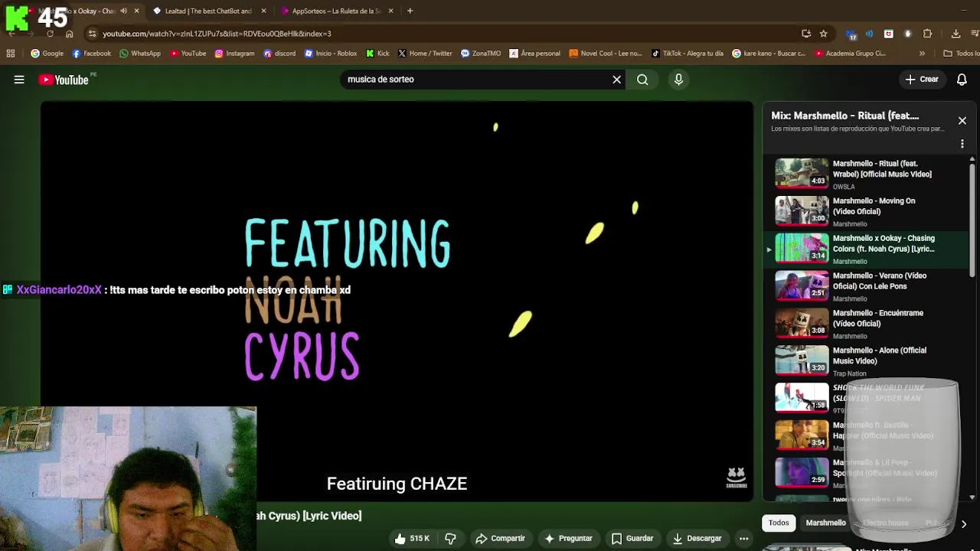Screen dimensions: 980x551
Task: Open the Google bookmark
Action: (47, 54)
